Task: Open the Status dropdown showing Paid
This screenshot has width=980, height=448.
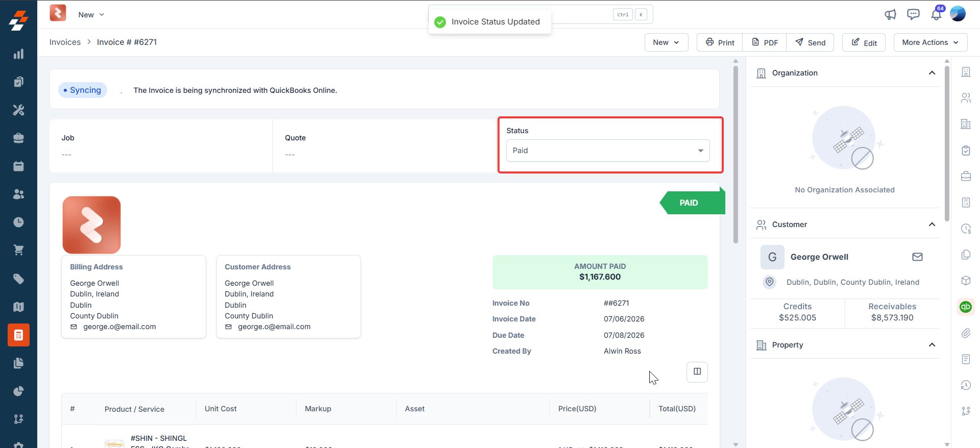Action: [608, 151]
